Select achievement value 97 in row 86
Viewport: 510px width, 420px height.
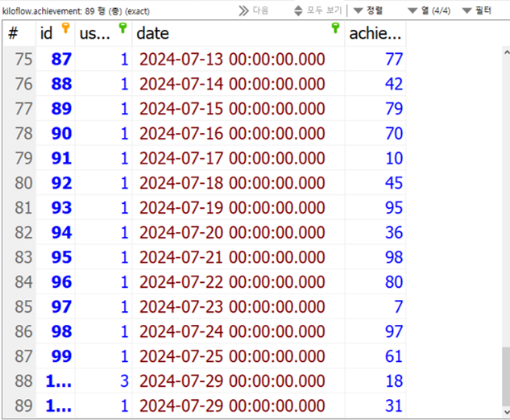pyautogui.click(x=375, y=331)
